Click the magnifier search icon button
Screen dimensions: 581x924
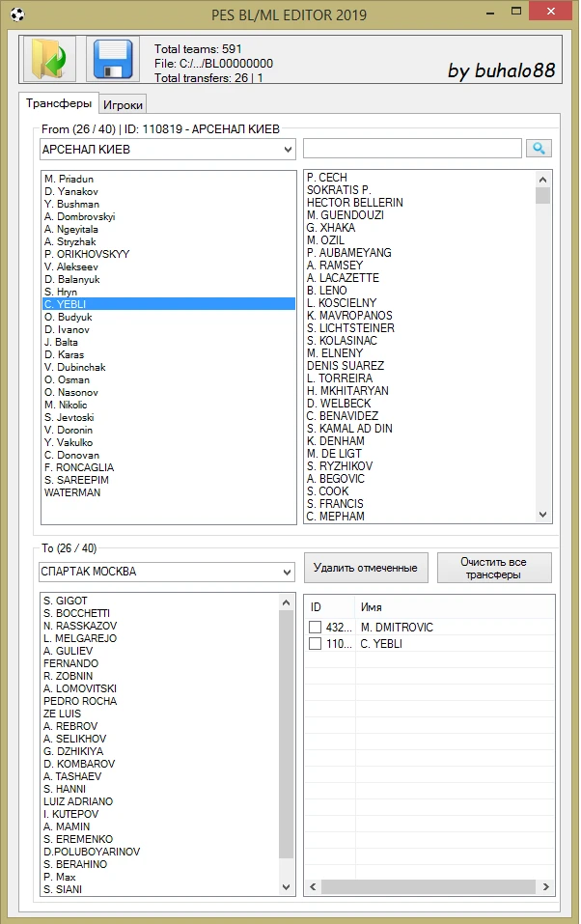tap(539, 149)
